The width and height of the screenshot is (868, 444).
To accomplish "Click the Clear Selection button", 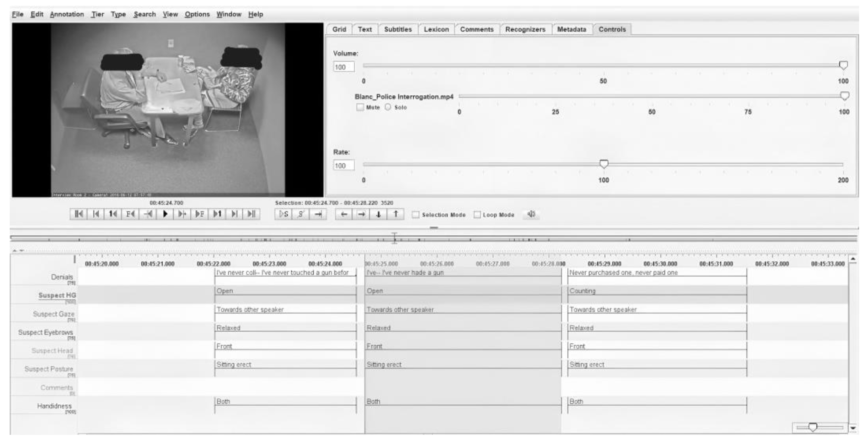I will [301, 214].
